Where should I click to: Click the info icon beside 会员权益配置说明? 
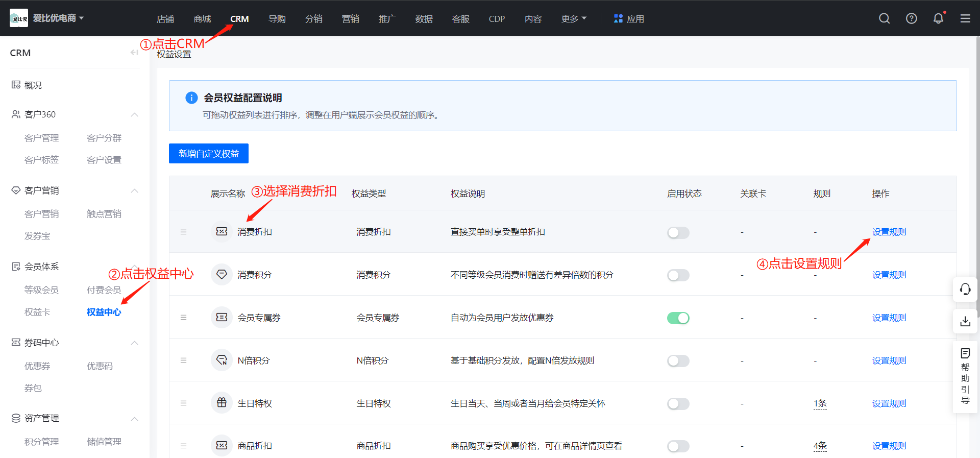pos(191,98)
